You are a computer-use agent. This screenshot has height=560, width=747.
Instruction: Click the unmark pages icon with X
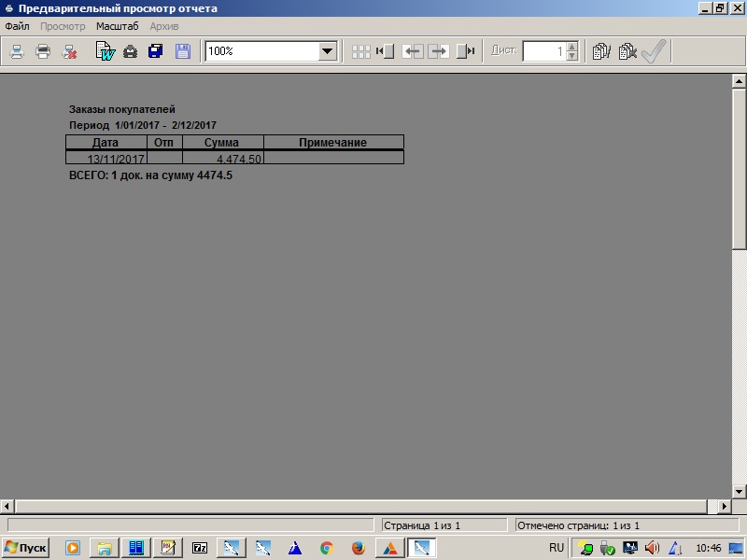627,52
